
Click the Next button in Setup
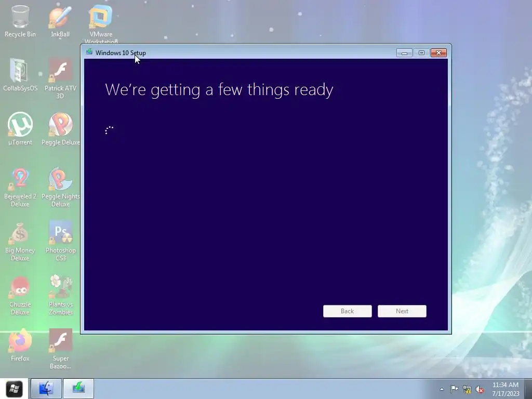coord(402,311)
